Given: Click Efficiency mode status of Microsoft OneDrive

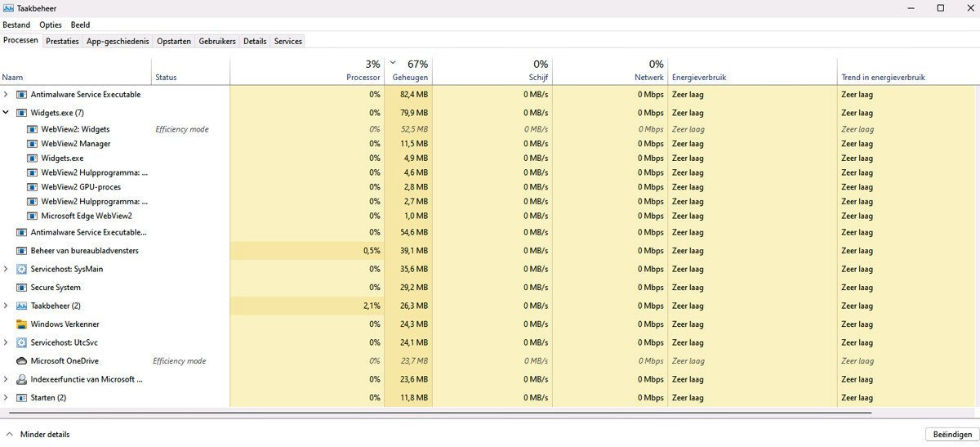Looking at the screenshot, I should pos(180,361).
